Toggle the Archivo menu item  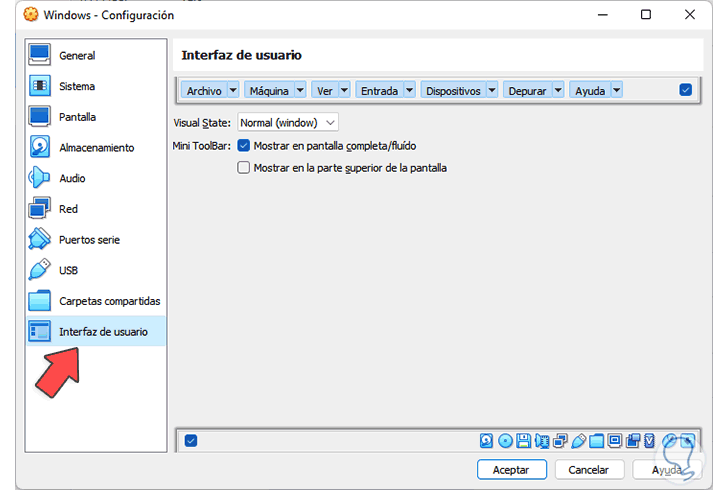click(x=204, y=90)
